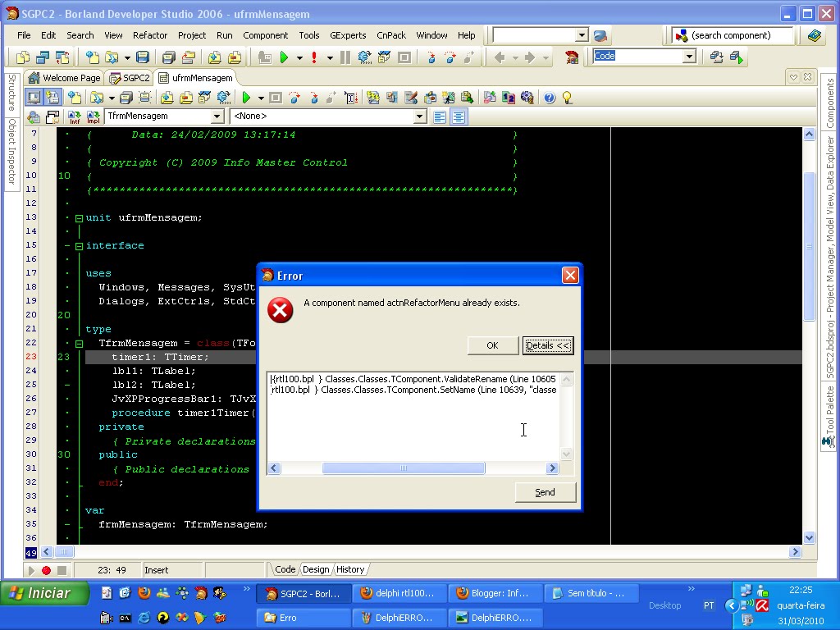Image resolution: width=840 pixels, height=630 pixels.
Task: Click the lightbulb icon in CnPack toolbar
Action: coord(567,98)
